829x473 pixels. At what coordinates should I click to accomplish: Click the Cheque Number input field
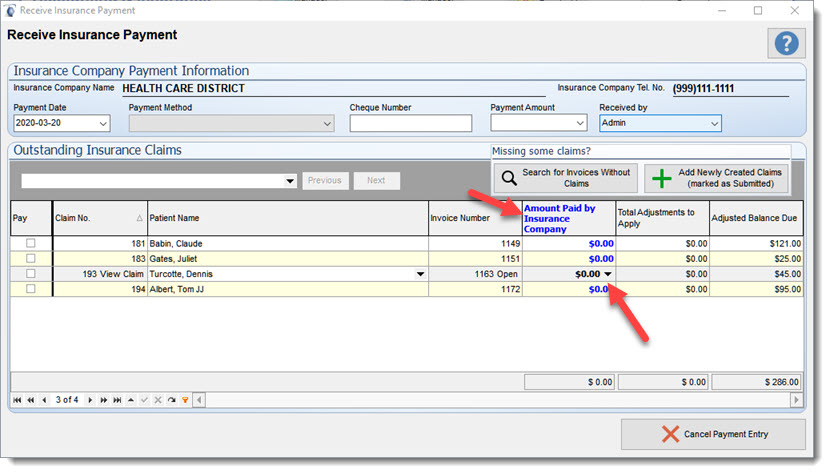(410, 123)
